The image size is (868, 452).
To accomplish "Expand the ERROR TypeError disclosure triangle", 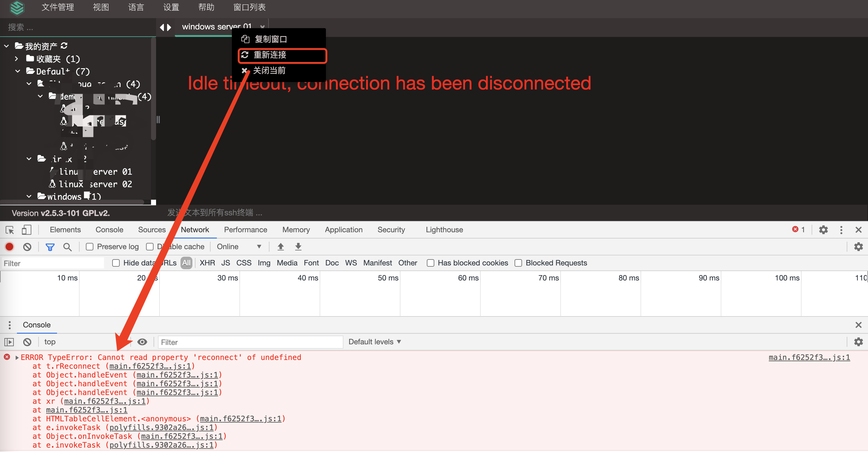I will pos(17,357).
